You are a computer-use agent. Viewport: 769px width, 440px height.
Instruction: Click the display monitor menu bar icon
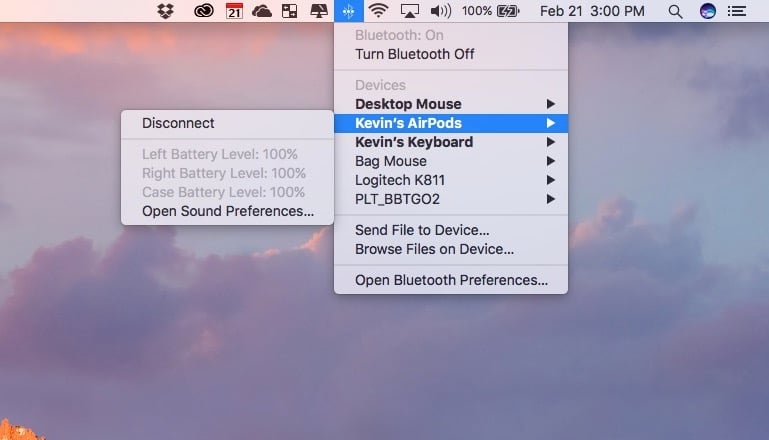click(319, 11)
